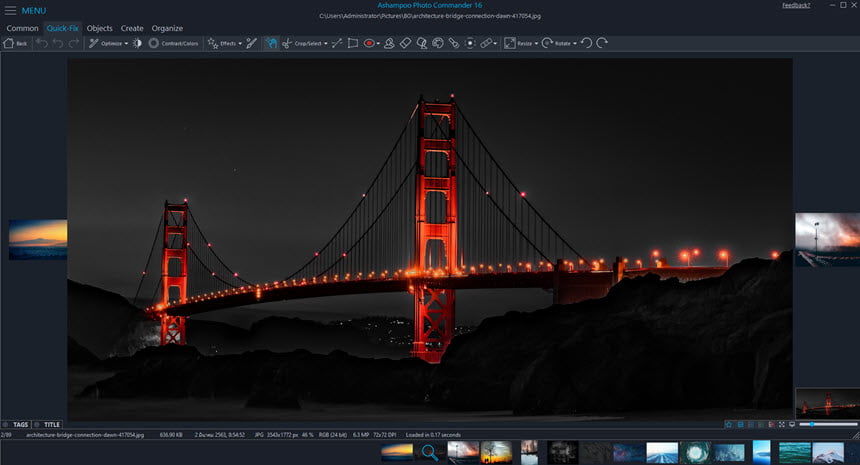Select the perspective correction tool
Viewport: 860px width, 465px height.
point(353,43)
